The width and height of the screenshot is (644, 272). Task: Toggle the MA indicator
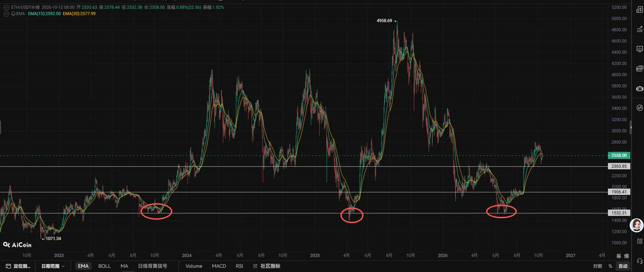[x=124, y=266]
